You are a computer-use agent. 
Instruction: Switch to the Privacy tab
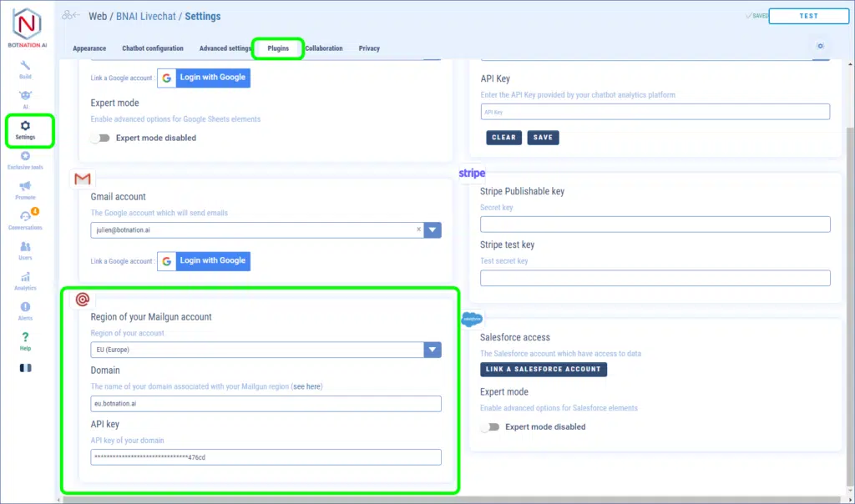369,48
